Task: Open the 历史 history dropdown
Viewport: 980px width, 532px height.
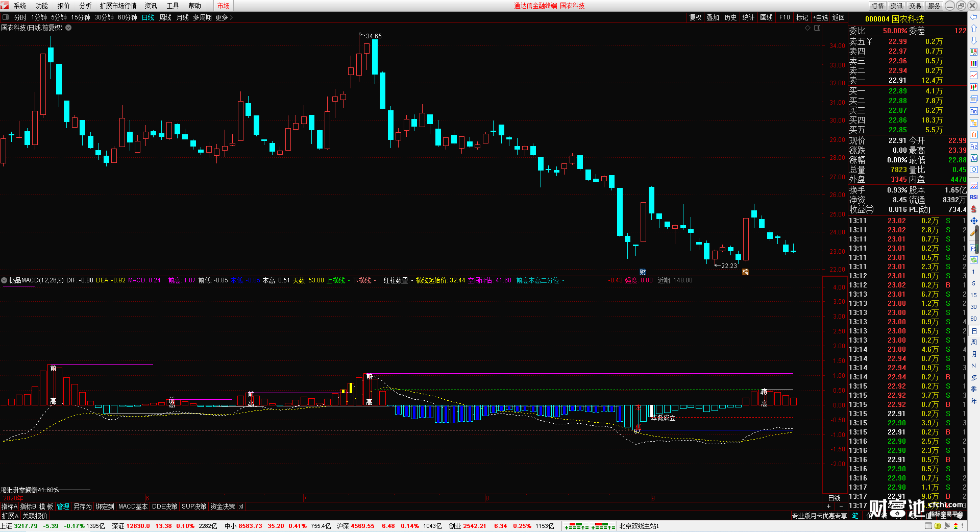Action: pyautogui.click(x=730, y=17)
